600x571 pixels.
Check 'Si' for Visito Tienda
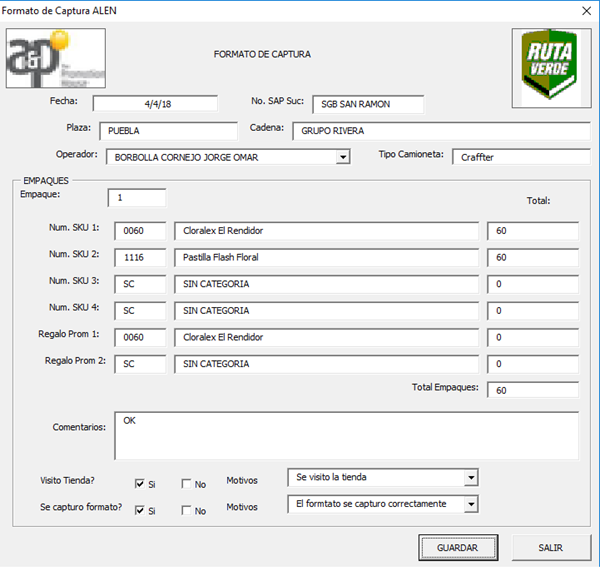140,484
